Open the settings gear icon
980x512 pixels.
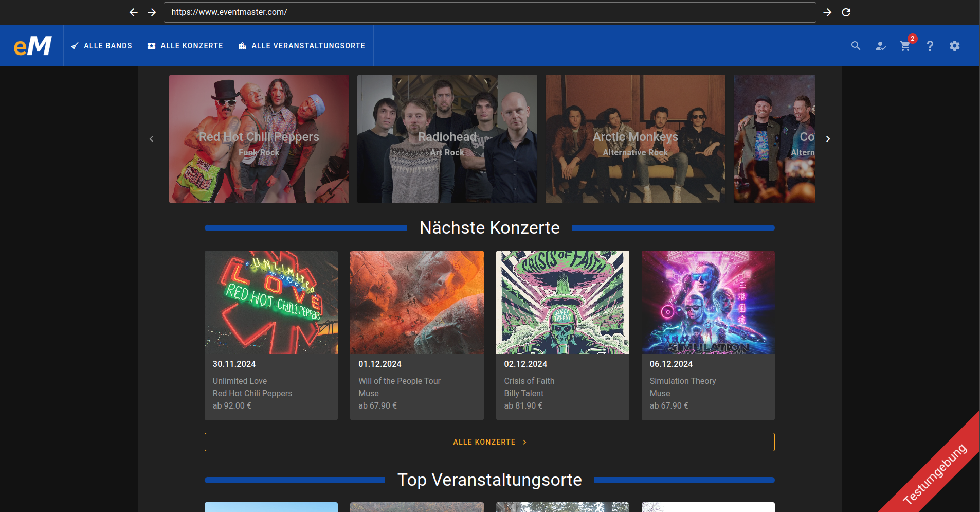coord(954,46)
